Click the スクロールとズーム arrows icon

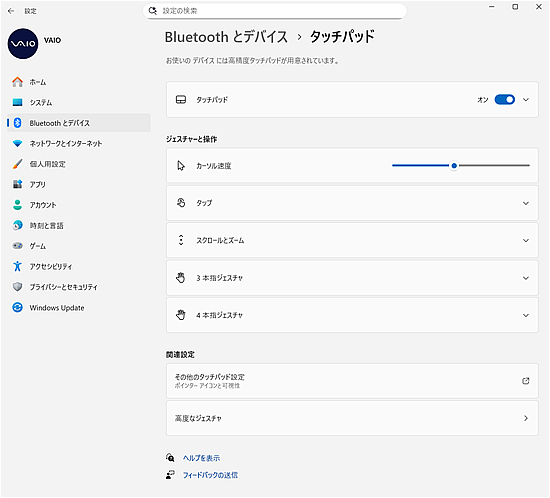(x=181, y=240)
